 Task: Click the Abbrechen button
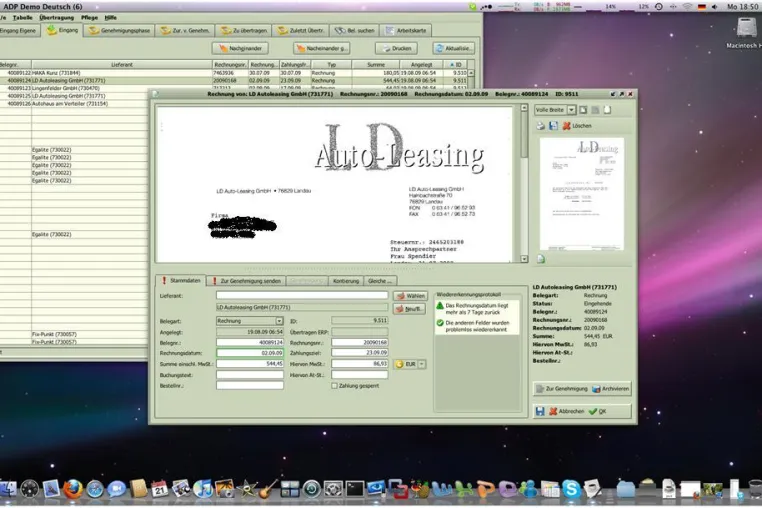click(x=567, y=411)
